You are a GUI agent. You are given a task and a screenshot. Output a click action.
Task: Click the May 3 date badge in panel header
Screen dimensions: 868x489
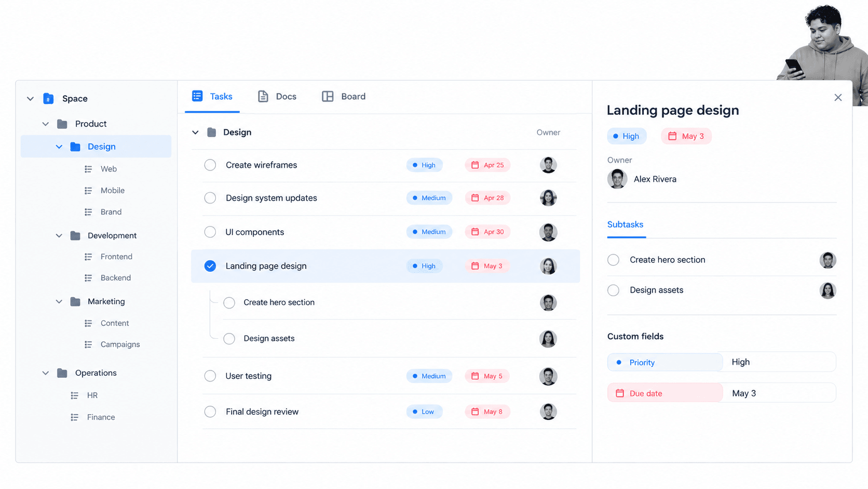pyautogui.click(x=686, y=136)
